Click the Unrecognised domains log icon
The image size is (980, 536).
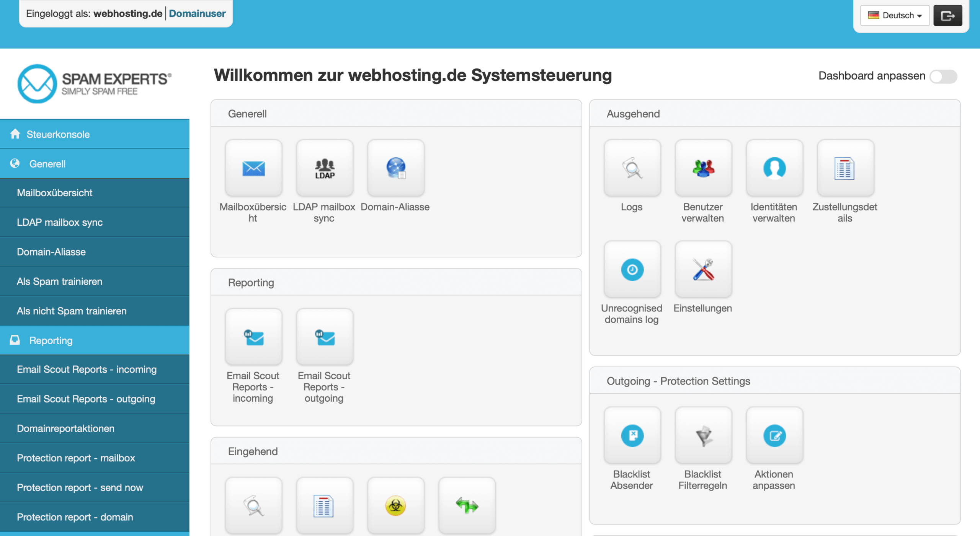pos(632,269)
